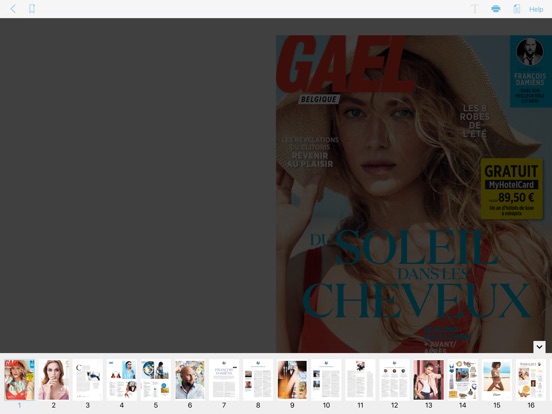The image size is (552, 414).
Task: Click the yellow GRATUIT MyHotelCard box on cover
Action: pos(512,189)
